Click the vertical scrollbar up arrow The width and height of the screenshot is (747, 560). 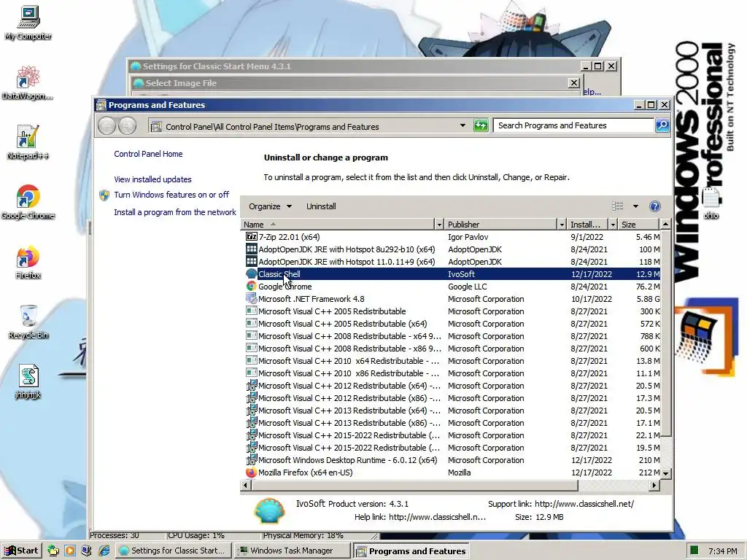(x=665, y=224)
